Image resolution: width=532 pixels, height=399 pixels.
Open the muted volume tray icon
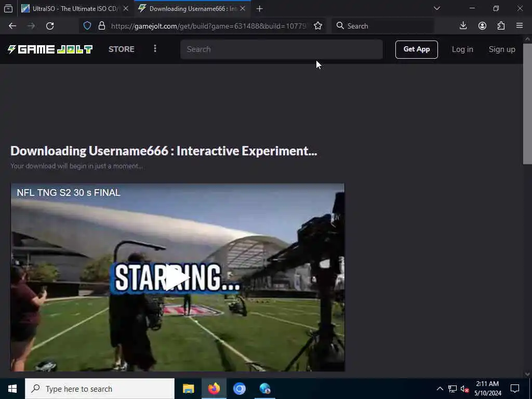coord(465,389)
